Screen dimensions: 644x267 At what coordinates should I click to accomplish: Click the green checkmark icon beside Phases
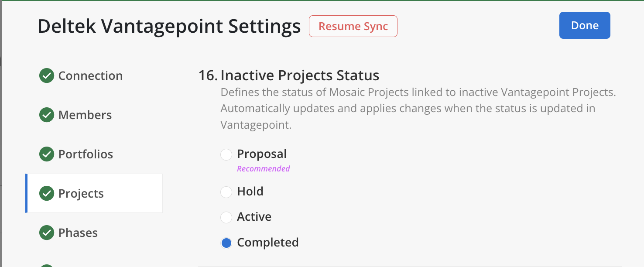tap(47, 233)
